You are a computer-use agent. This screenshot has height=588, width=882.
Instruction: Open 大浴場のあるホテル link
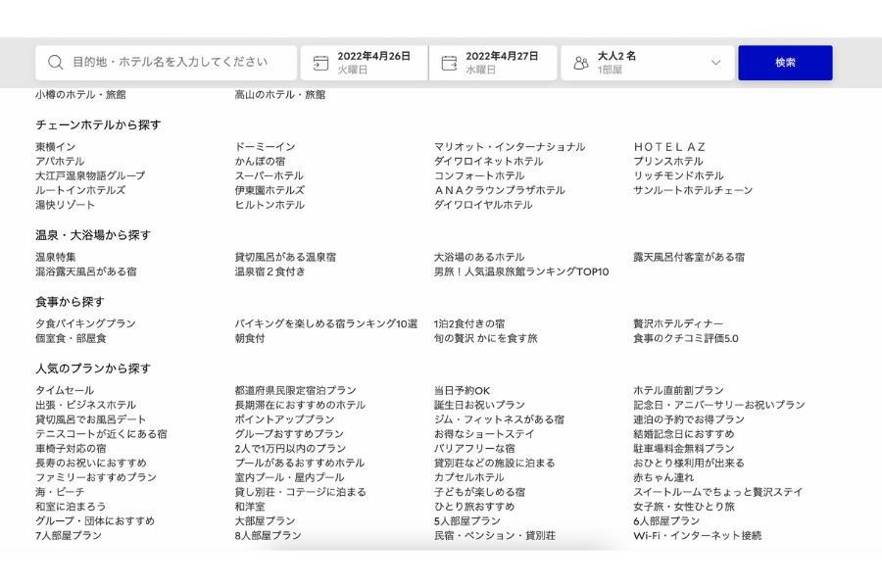pos(479,257)
